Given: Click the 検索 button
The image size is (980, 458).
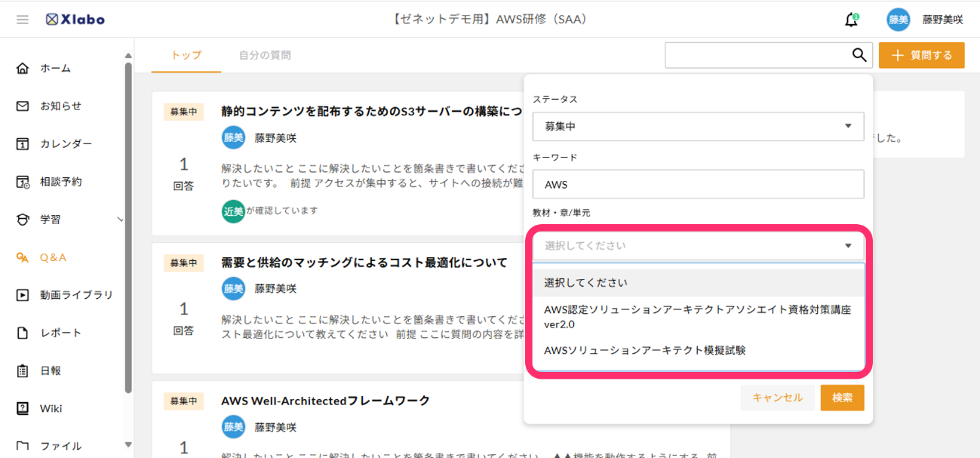Looking at the screenshot, I should click(x=842, y=398).
